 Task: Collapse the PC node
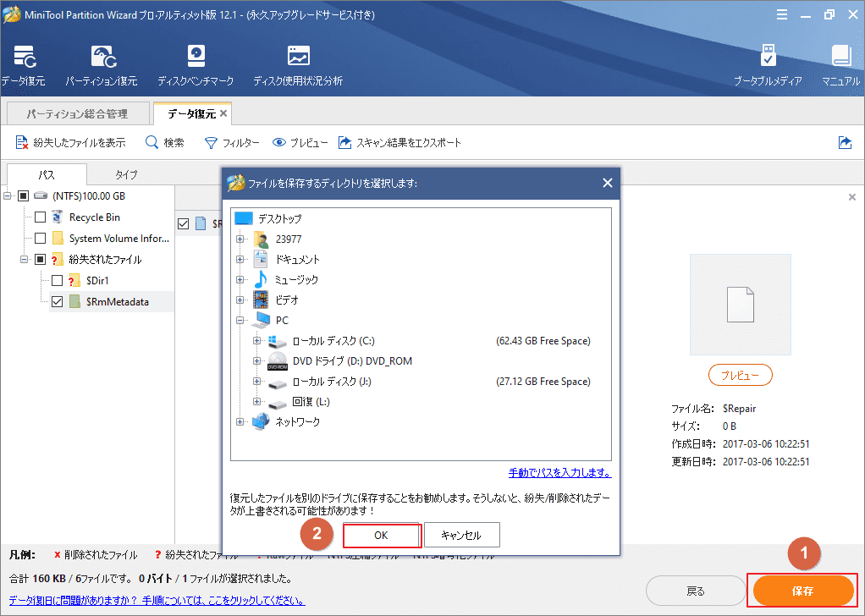click(240, 321)
